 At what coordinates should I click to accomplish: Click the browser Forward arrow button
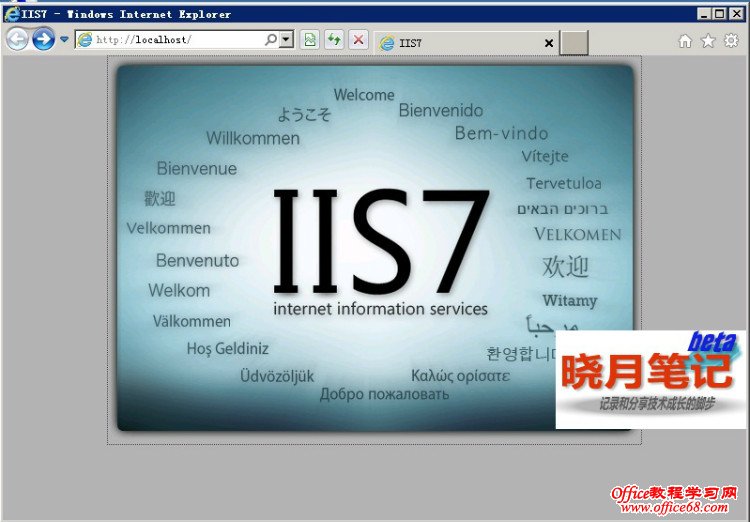(44, 39)
